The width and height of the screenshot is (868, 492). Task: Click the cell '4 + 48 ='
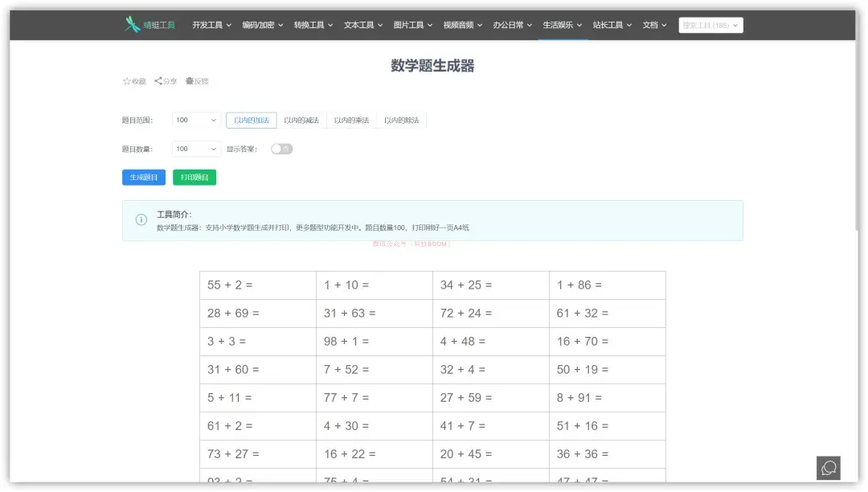(x=491, y=342)
